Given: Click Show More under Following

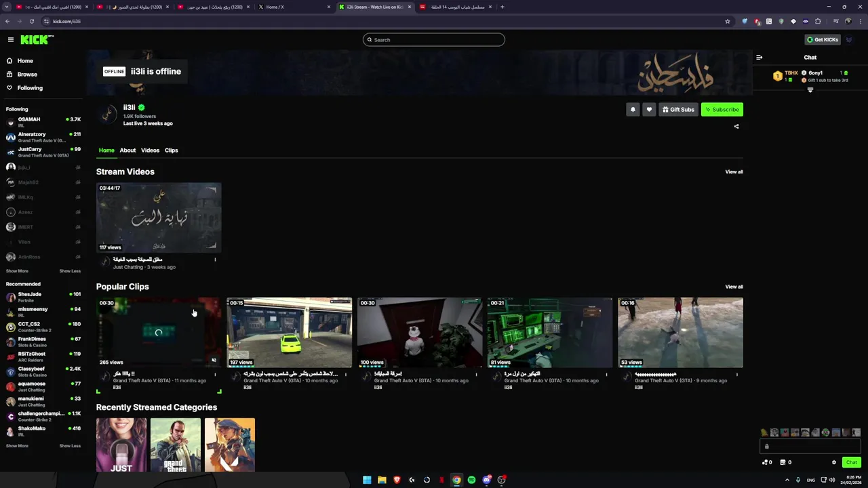Looking at the screenshot, I should point(17,271).
